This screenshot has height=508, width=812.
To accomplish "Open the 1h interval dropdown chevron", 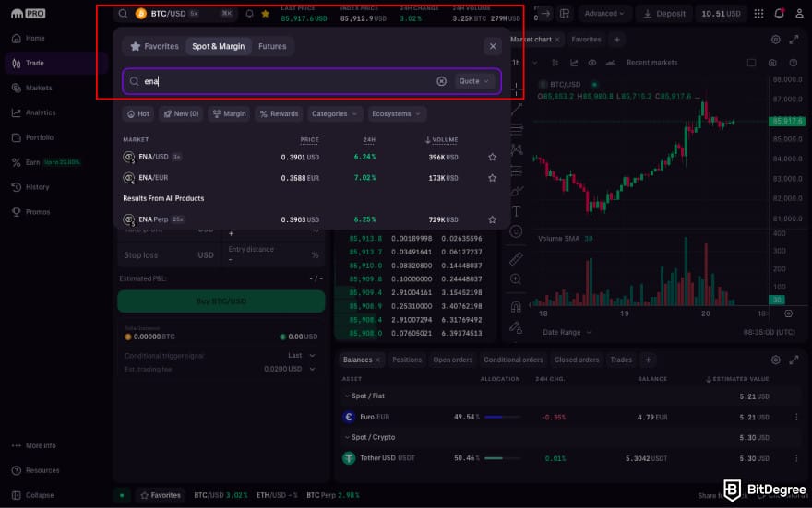I will [x=534, y=63].
